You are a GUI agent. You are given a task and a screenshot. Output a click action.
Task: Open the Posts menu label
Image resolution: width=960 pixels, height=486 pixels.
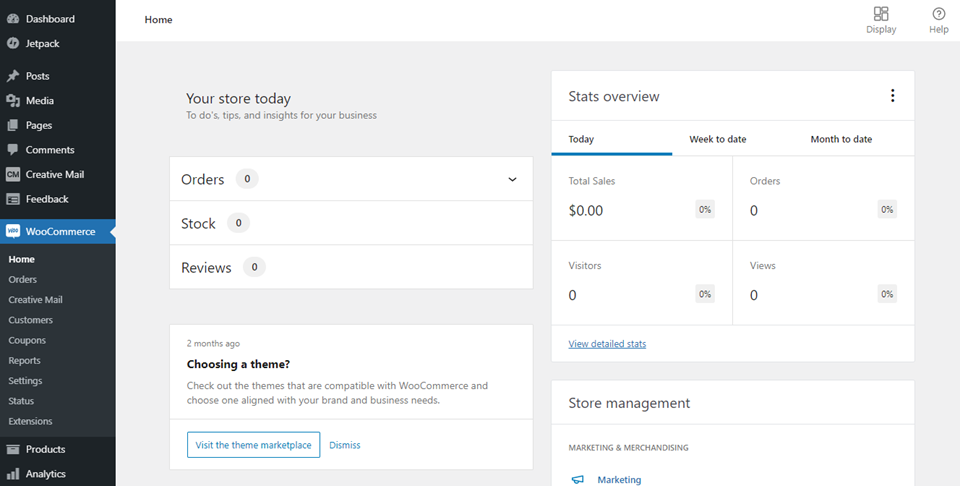(x=37, y=76)
